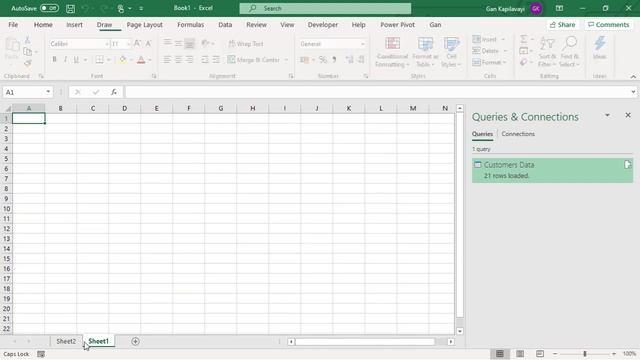Apply center horizontal alignment
Screen dimensions: 640x360
tap(178, 60)
